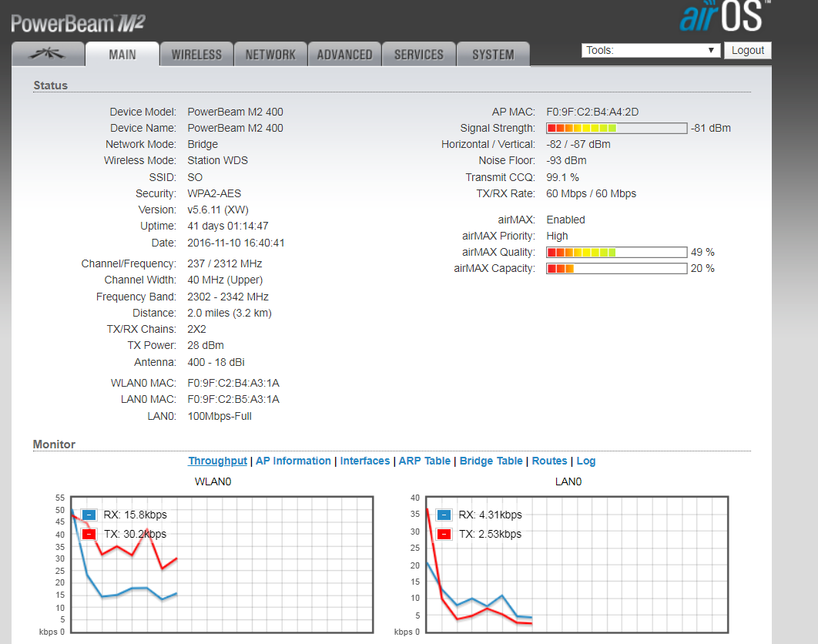The image size is (818, 644).
Task: Click the firmware version v5.6.11 (XW)
Action: point(218,210)
